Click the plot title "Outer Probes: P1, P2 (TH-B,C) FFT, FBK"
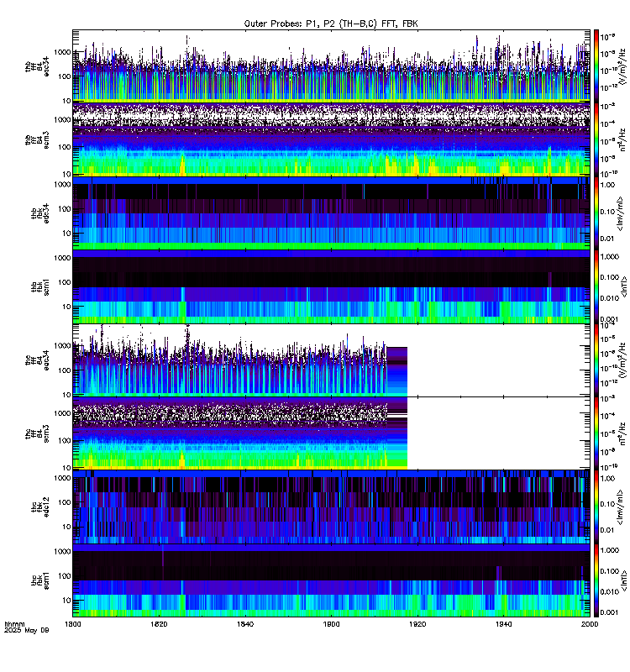Viewport: 630px width, 672px height. (331, 24)
